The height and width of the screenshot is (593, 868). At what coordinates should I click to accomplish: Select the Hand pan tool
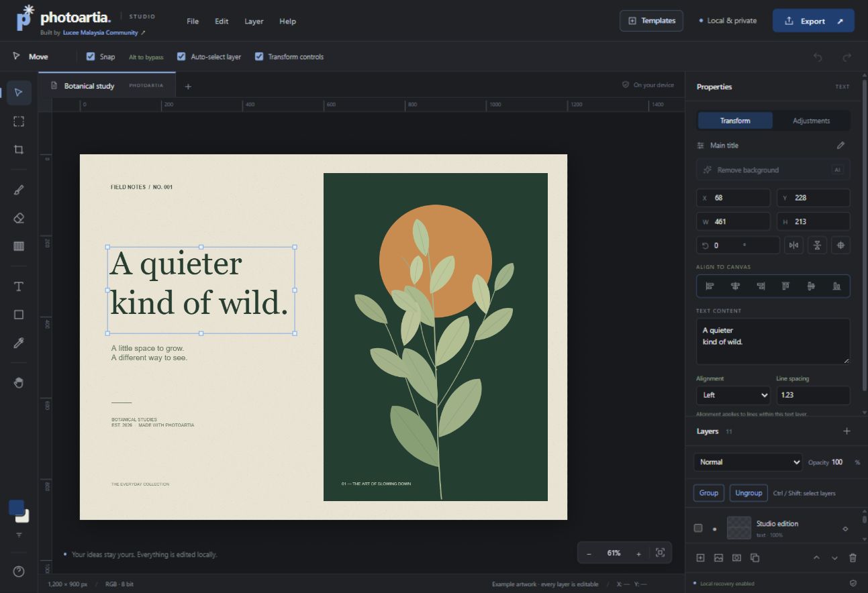tap(19, 382)
